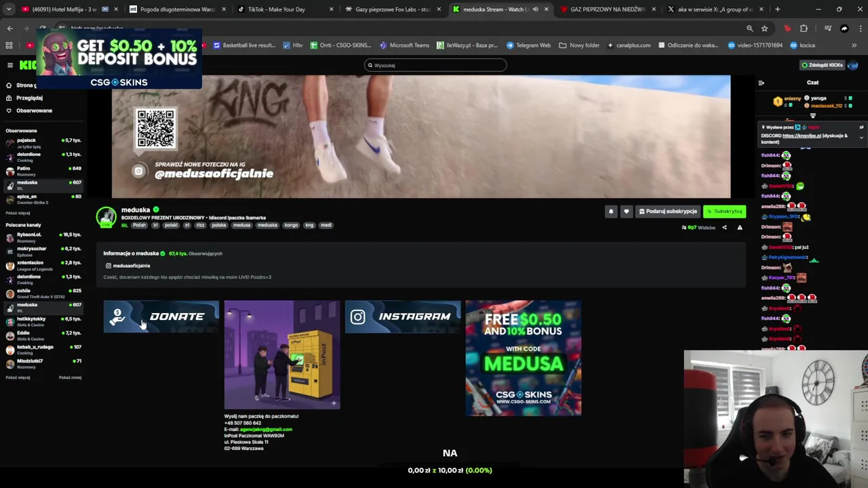Click the Przeglądaj browse icon in the sidebar
Screen dimensions: 868x488
pyautogui.click(x=9, y=98)
